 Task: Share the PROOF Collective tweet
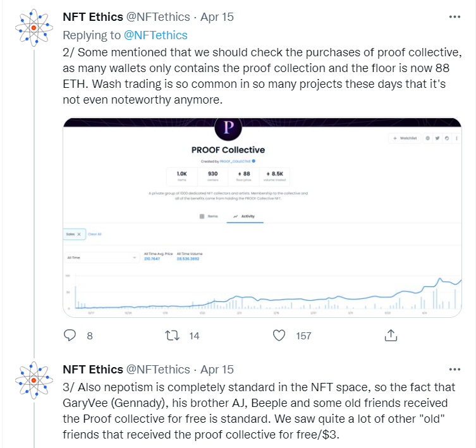tap(391, 336)
